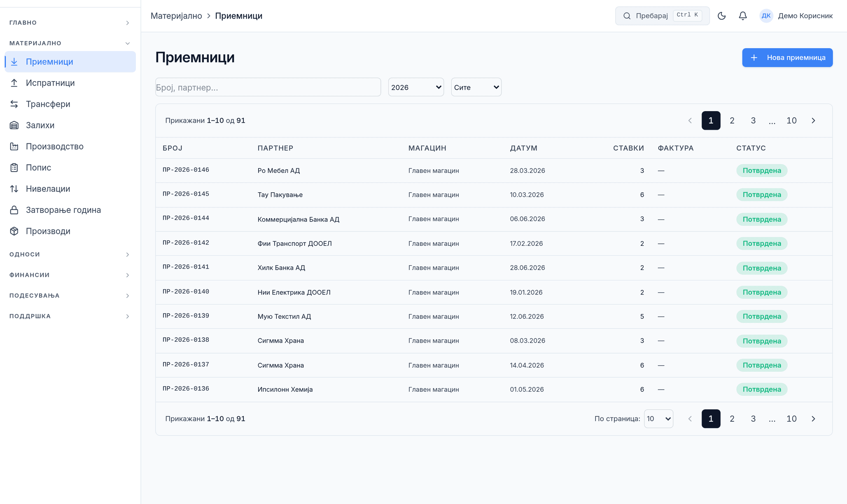The width and height of the screenshot is (847, 504).
Task: Expand the ФИНАНСИИ sidebar section
Action: pos(70,275)
